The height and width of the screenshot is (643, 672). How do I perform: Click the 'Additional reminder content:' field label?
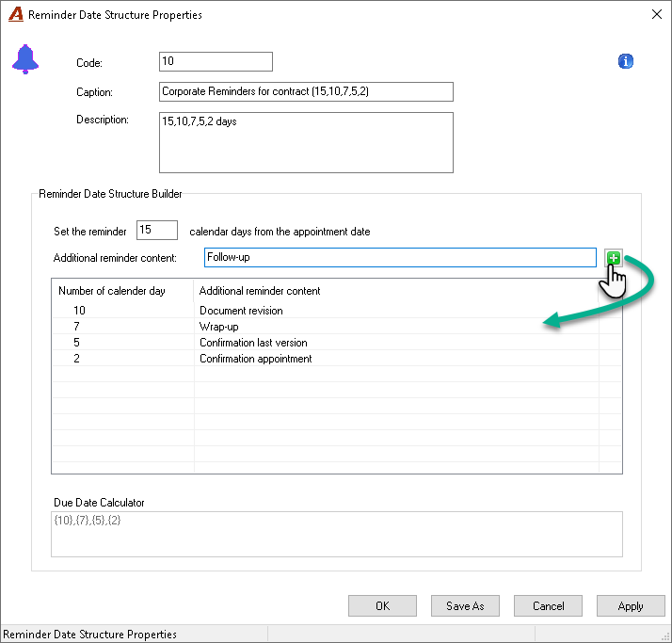point(115,258)
